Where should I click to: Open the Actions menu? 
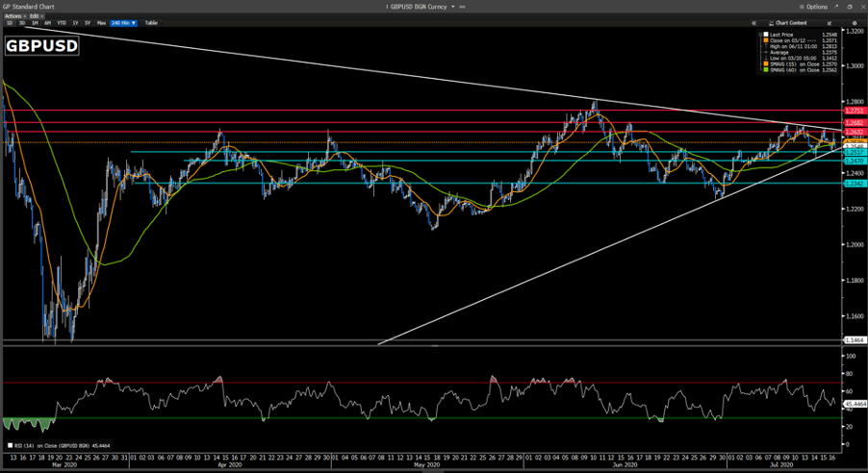coord(15,16)
